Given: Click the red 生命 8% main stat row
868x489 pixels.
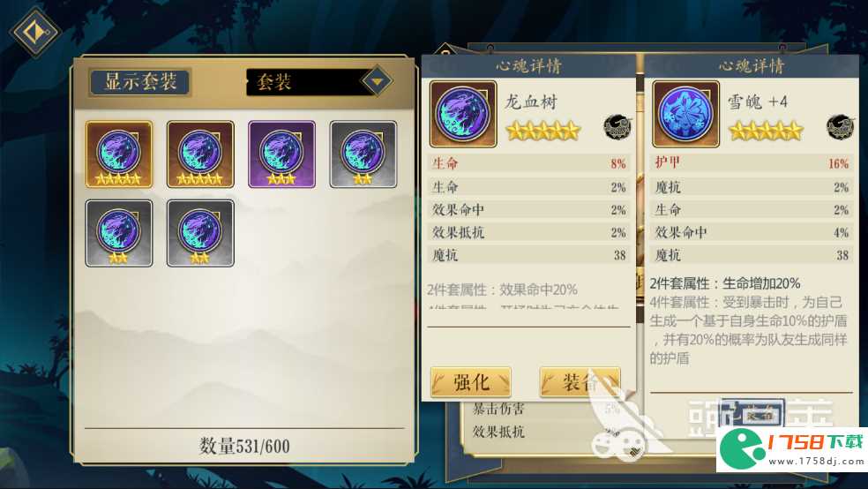Looking at the screenshot, I should pos(528,163).
